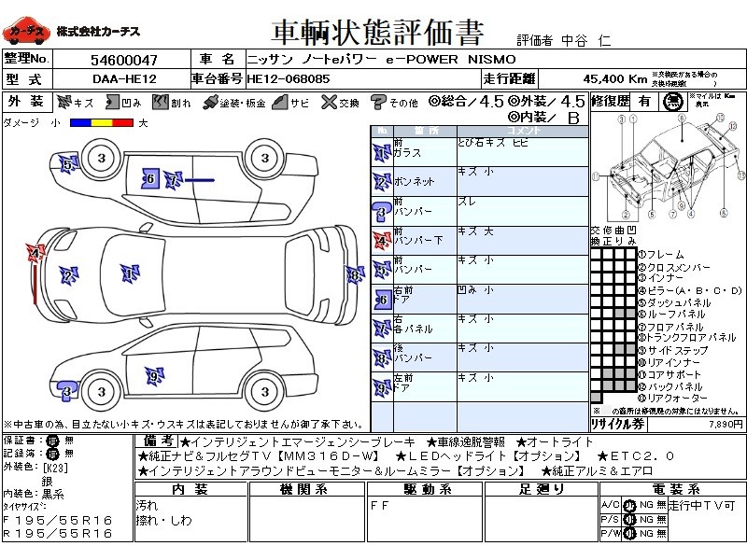Click the model code DAA-HE12
This screenshot has width=747, height=560.
(x=124, y=79)
